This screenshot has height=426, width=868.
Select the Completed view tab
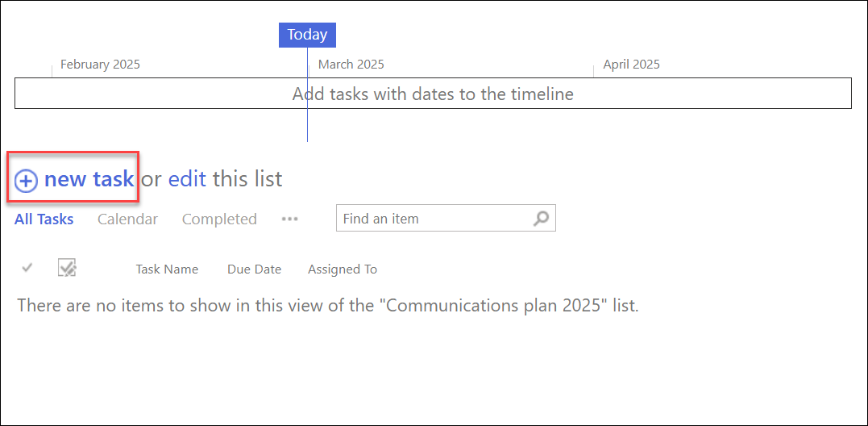click(219, 219)
